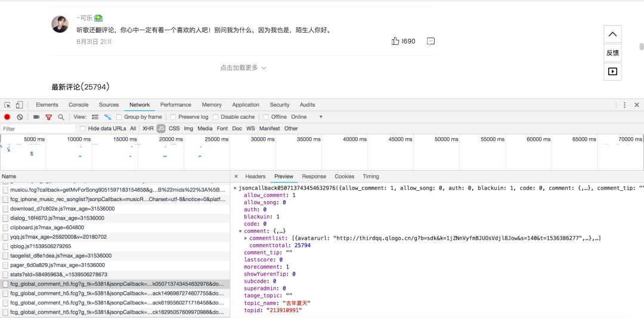Clear the network log
Image resolution: width=644 pixels, height=318 pixels.
click(x=20, y=117)
